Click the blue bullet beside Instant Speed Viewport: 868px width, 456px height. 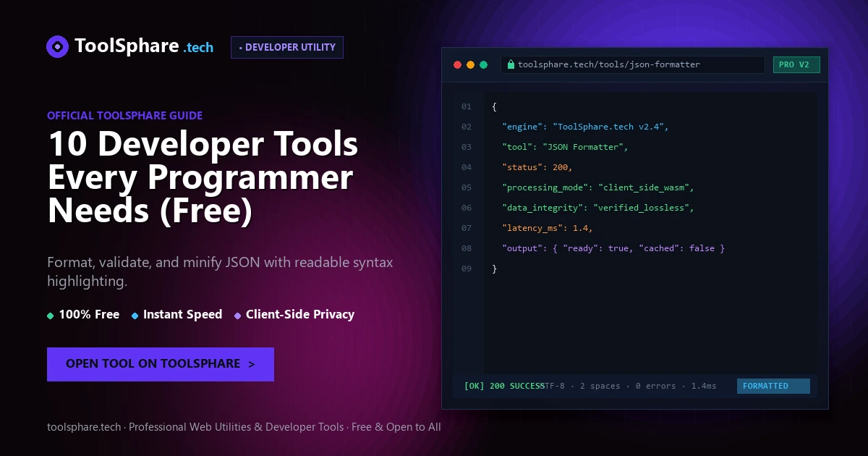click(135, 316)
